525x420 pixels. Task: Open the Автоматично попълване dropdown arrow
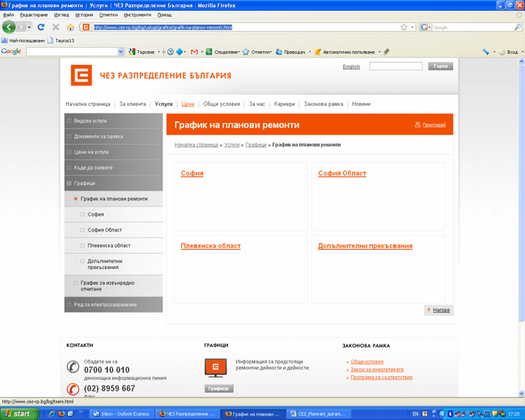click(x=379, y=52)
